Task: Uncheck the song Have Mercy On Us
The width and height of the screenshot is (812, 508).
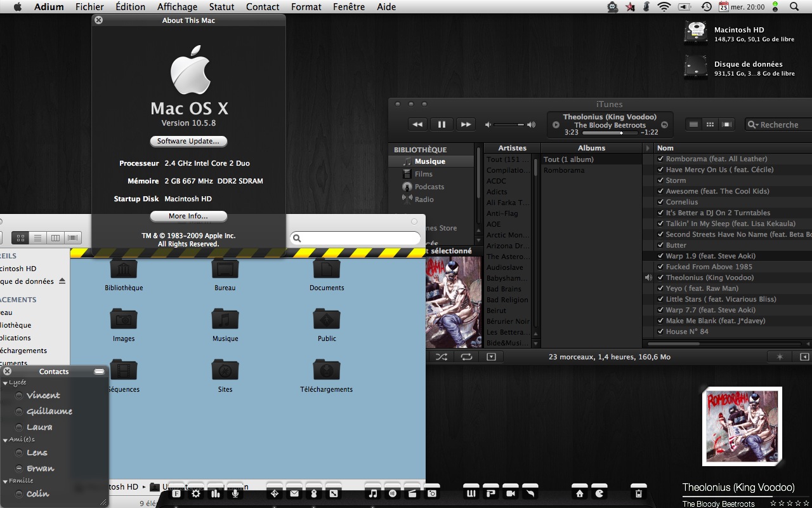Action: 660,170
